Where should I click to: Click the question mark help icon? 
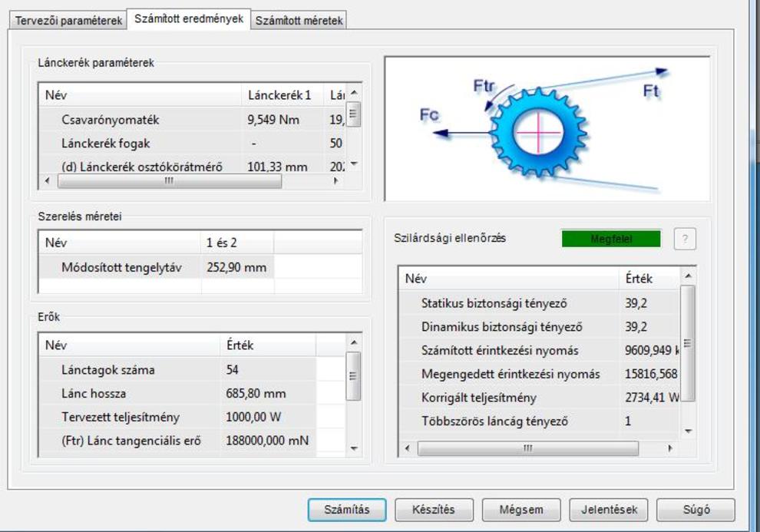(x=685, y=239)
